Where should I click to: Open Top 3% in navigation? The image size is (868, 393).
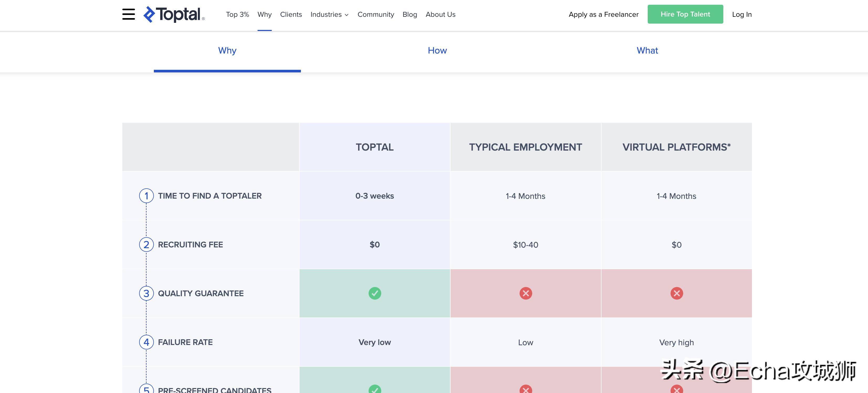(237, 14)
